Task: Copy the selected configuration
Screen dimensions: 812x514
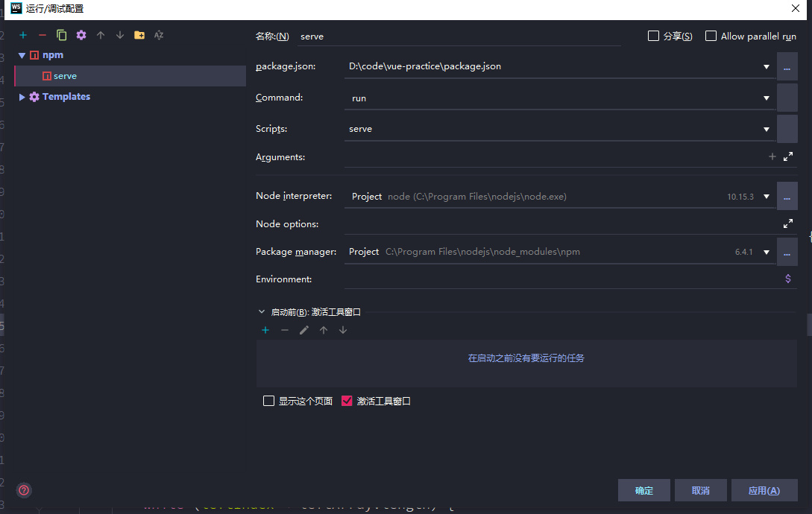Action: tap(62, 34)
